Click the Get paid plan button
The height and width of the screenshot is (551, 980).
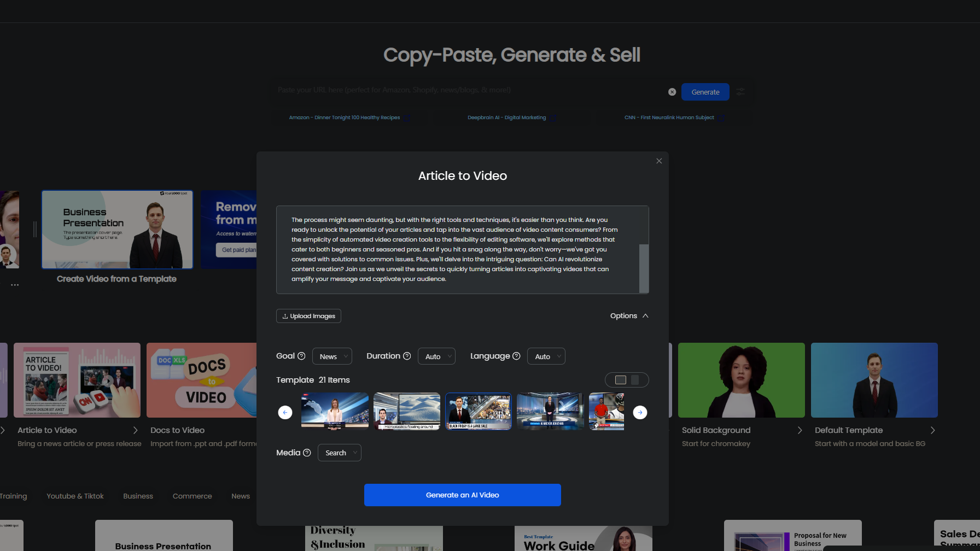tap(237, 250)
